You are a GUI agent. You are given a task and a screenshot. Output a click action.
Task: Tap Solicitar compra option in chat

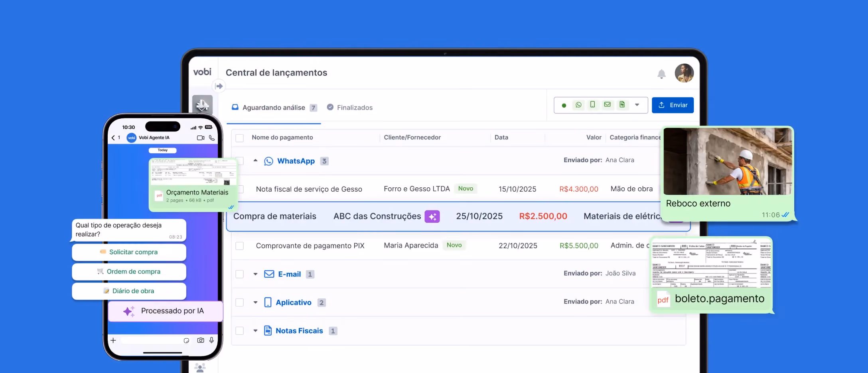[129, 252]
